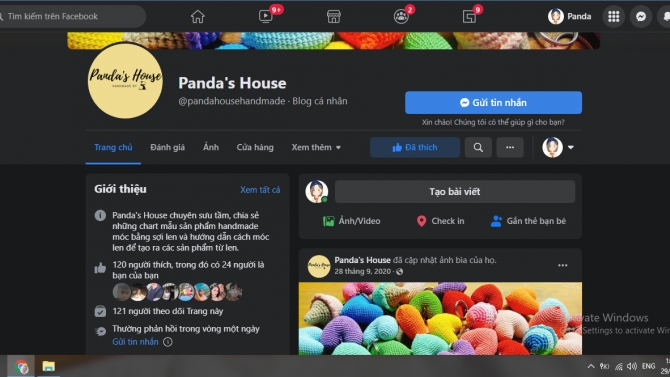Click the Gửi tin nhắn blue button
This screenshot has height=377, width=670.
[x=493, y=103]
